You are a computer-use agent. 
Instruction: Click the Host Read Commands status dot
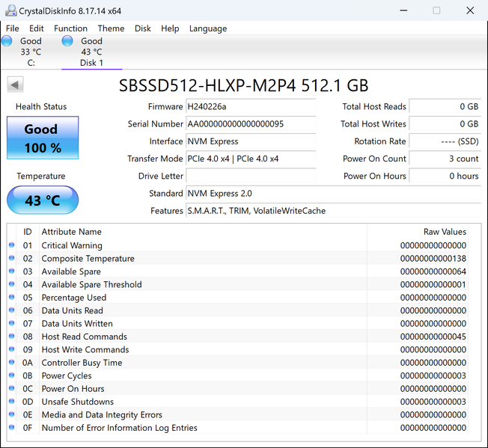tap(11, 337)
